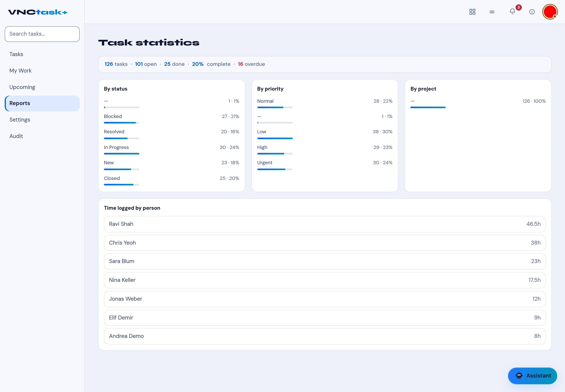Click the Assistant robot icon
The image size is (565, 392).
519,376
